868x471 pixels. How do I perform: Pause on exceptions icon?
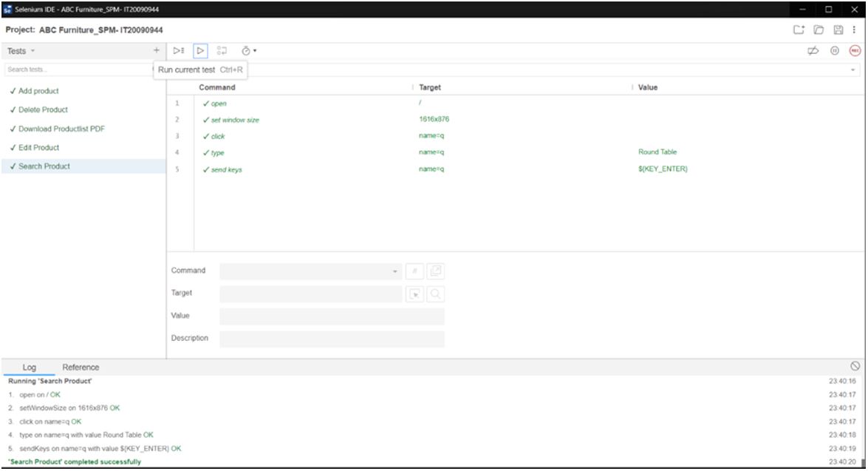(834, 50)
